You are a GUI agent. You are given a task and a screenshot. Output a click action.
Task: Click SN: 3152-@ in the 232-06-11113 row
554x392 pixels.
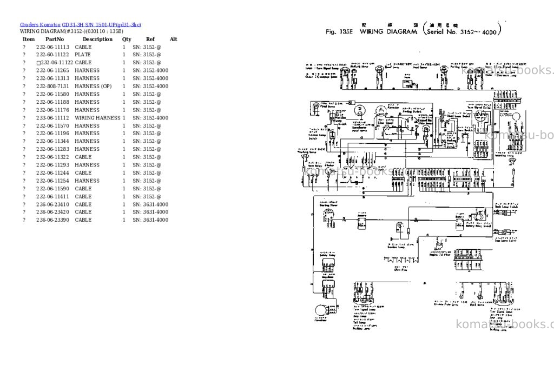tap(147, 47)
